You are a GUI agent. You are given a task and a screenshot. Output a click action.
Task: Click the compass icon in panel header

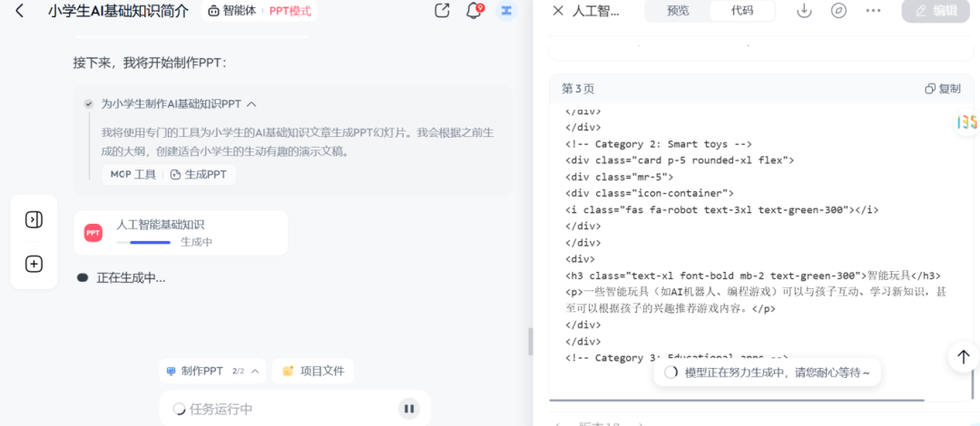[x=838, y=11]
